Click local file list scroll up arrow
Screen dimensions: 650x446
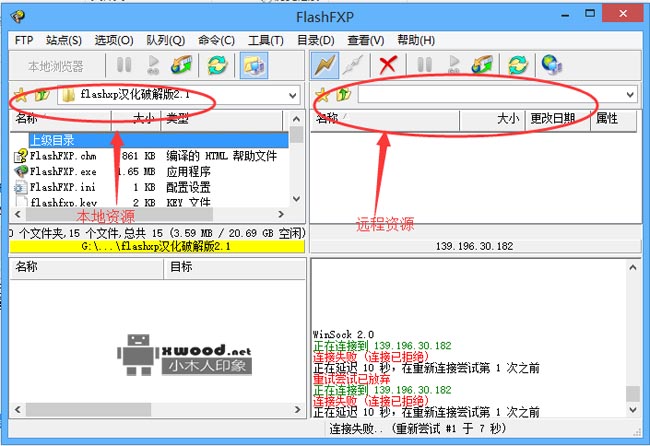coord(296,119)
